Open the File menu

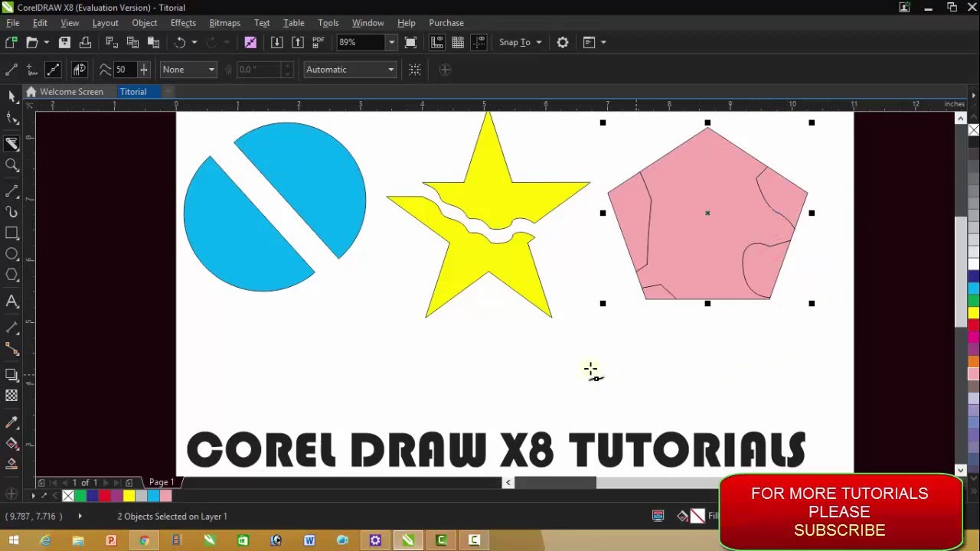click(13, 23)
